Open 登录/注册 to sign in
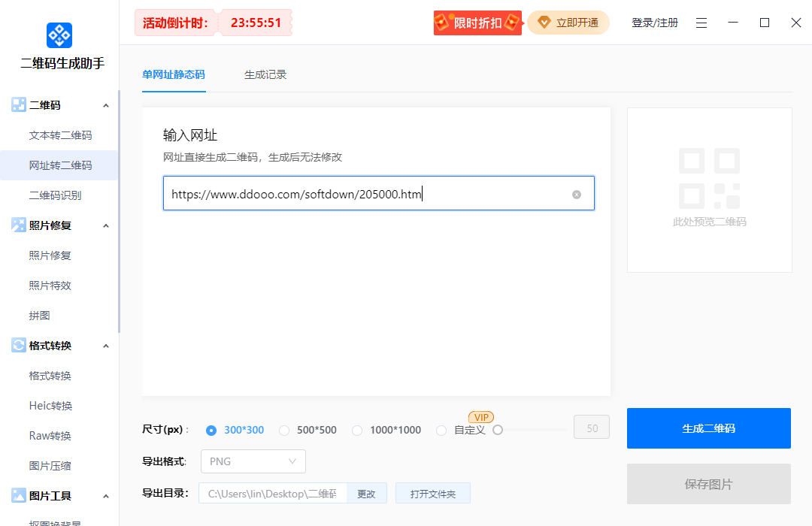This screenshot has width=812, height=526. click(654, 23)
